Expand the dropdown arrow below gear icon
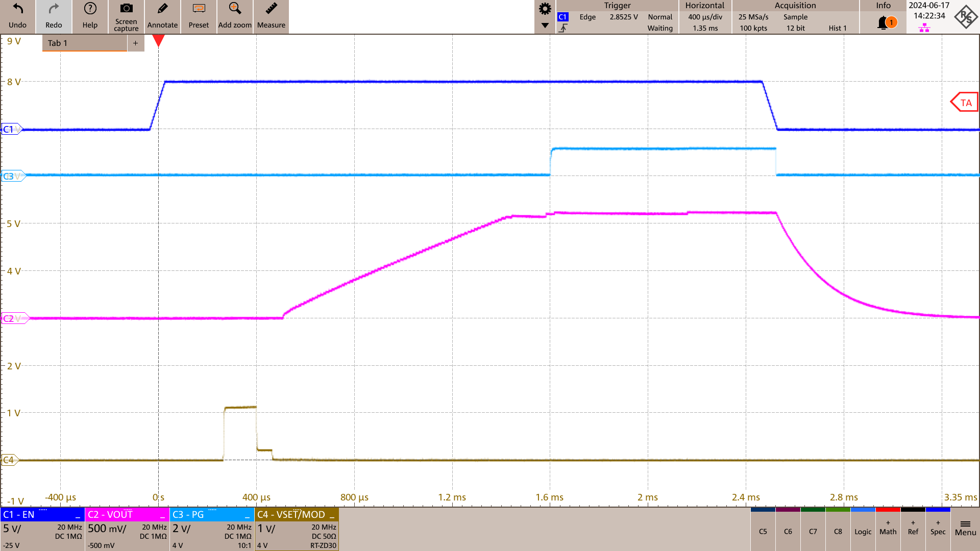The width and height of the screenshot is (980, 551). pyautogui.click(x=545, y=26)
